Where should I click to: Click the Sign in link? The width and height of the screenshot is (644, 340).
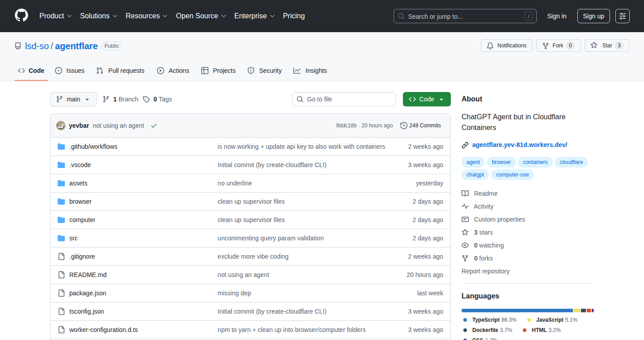point(557,16)
